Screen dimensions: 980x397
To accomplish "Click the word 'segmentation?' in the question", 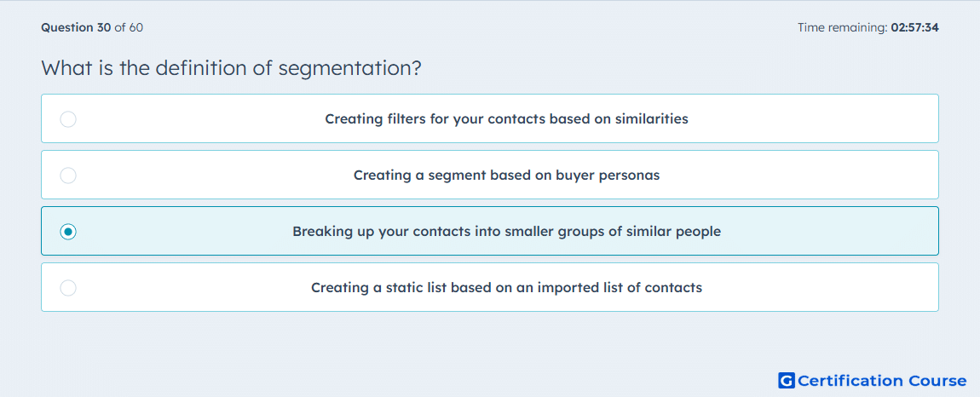I will (x=350, y=68).
